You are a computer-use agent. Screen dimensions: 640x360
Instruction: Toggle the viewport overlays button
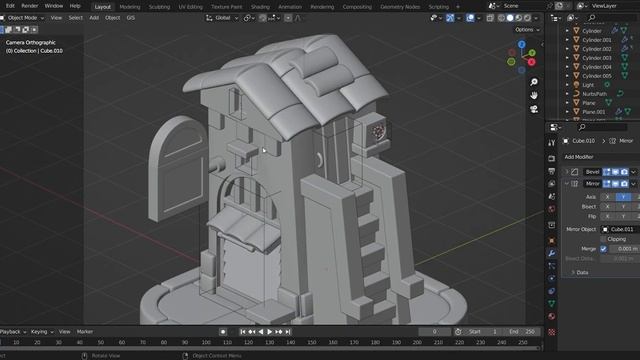coord(470,18)
